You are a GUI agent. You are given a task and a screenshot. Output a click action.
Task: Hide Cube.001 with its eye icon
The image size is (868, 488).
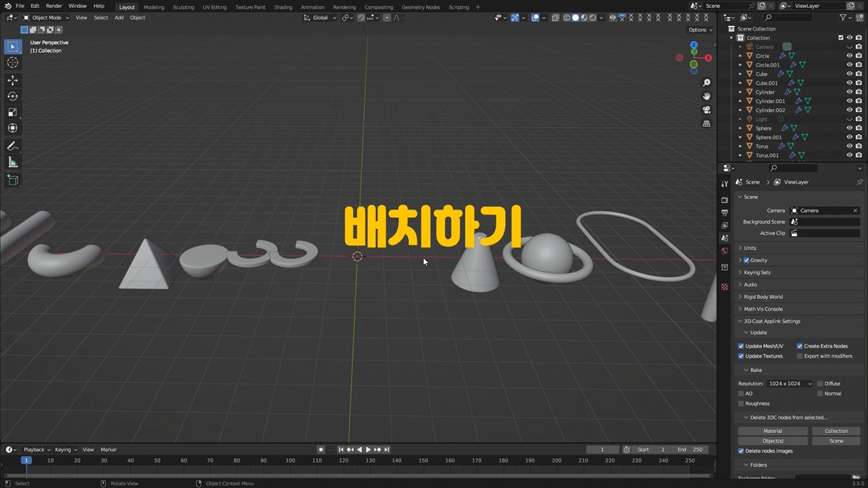(x=849, y=83)
